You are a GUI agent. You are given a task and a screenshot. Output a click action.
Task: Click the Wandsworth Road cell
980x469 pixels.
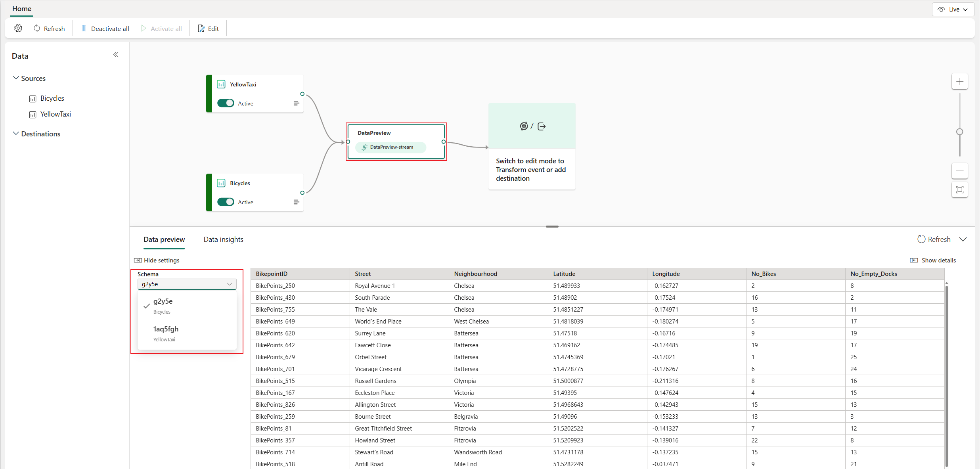pyautogui.click(x=498, y=452)
